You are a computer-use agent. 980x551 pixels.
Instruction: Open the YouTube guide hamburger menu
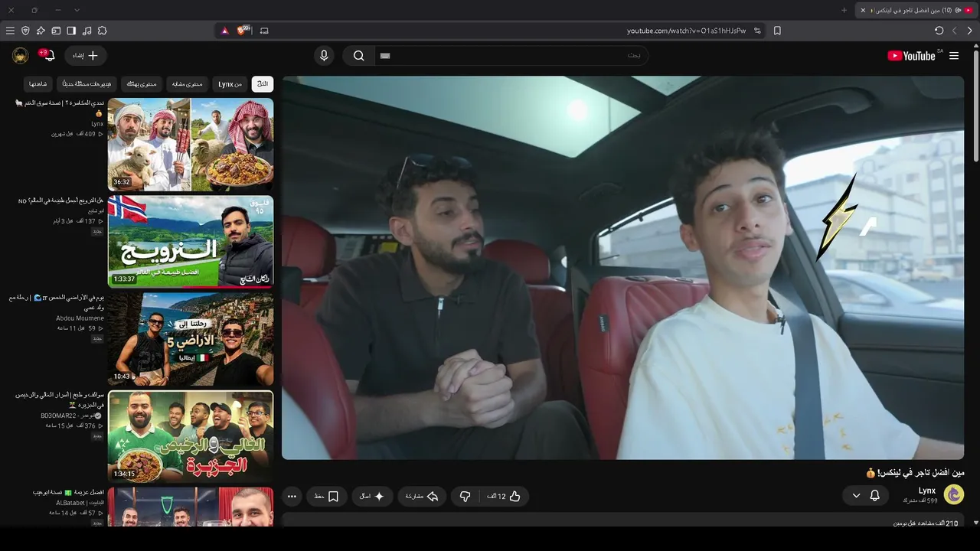[x=954, y=56]
